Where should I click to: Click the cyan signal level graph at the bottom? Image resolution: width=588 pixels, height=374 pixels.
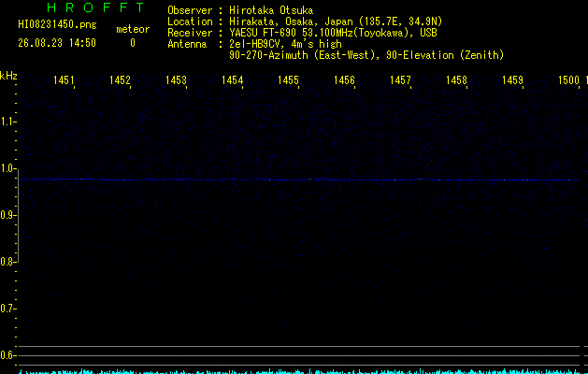pyautogui.click(x=299, y=371)
